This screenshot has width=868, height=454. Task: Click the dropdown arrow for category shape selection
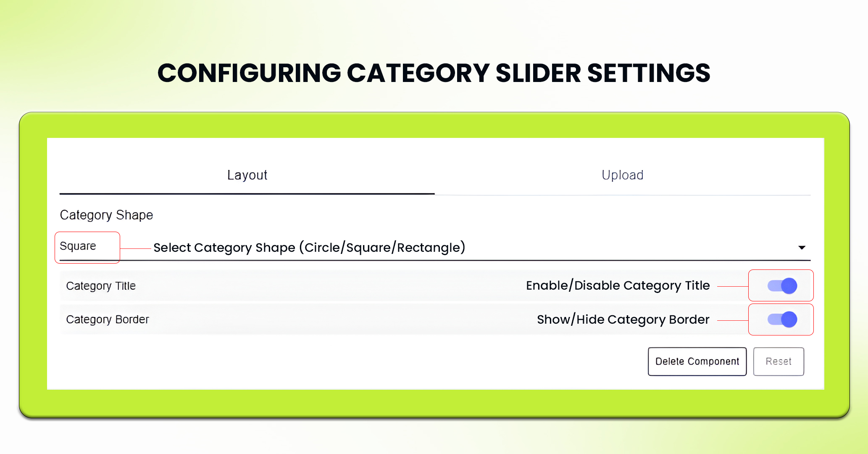pos(802,248)
